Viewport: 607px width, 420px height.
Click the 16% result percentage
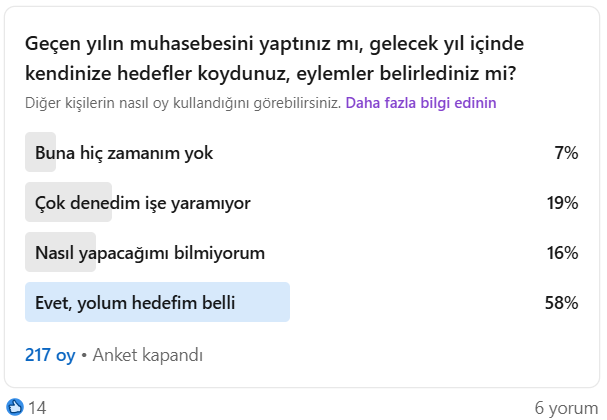pos(562,253)
